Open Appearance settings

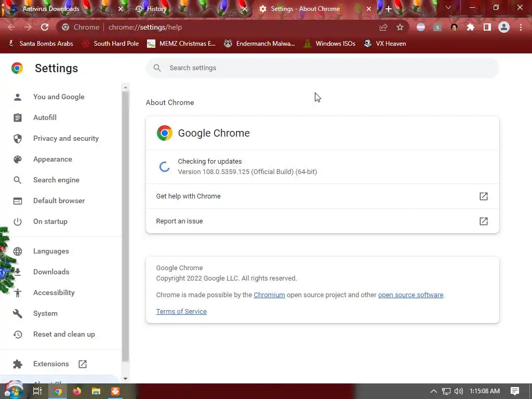click(x=52, y=159)
